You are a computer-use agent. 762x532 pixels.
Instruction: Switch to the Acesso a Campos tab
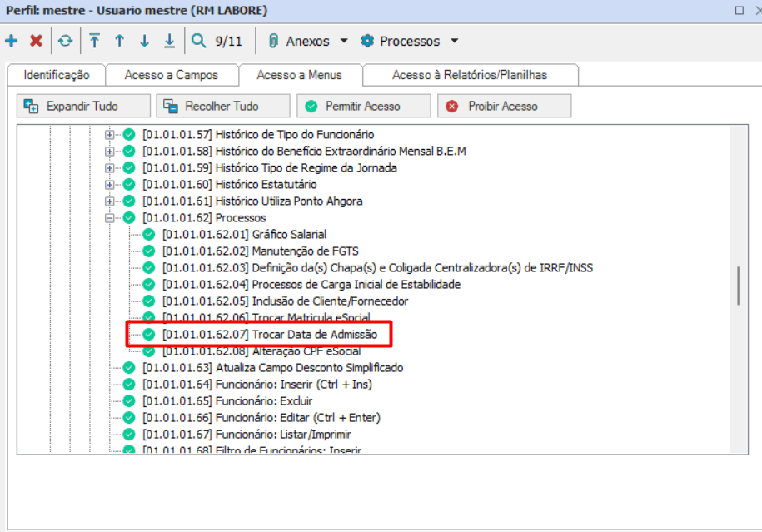click(171, 75)
